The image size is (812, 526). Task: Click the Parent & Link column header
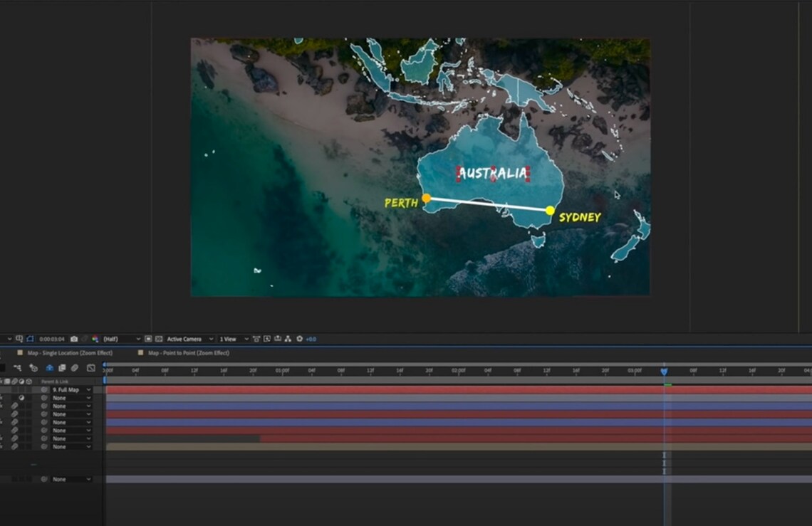click(56, 382)
